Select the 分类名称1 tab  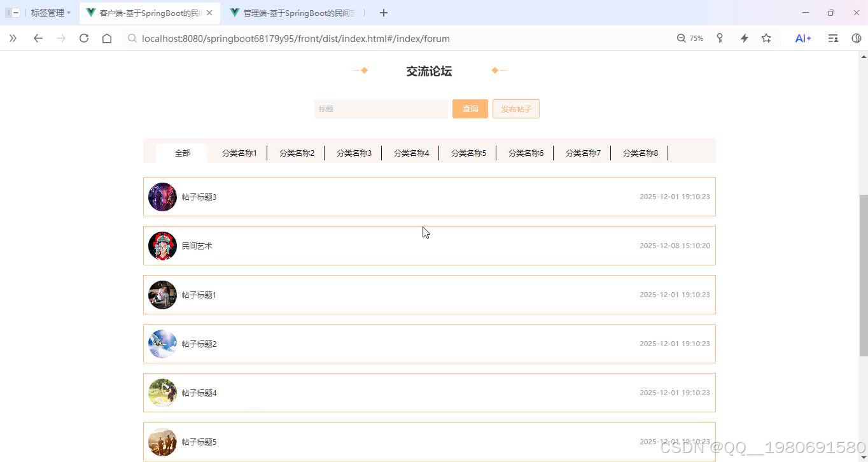[x=239, y=153]
